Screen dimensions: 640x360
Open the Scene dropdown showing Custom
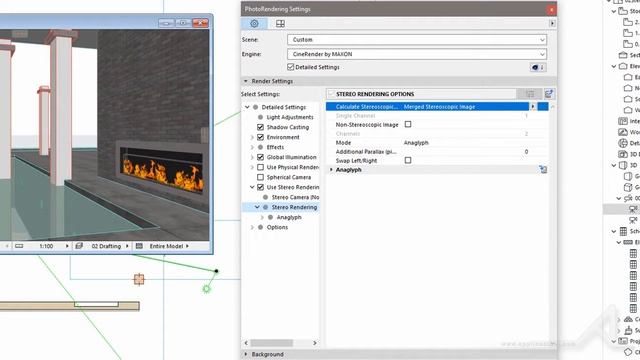(417, 40)
